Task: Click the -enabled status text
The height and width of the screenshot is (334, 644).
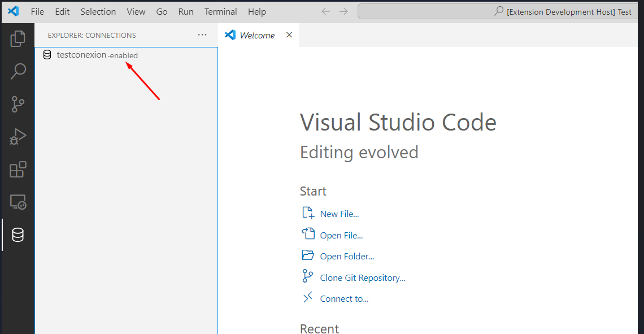Action: point(123,55)
